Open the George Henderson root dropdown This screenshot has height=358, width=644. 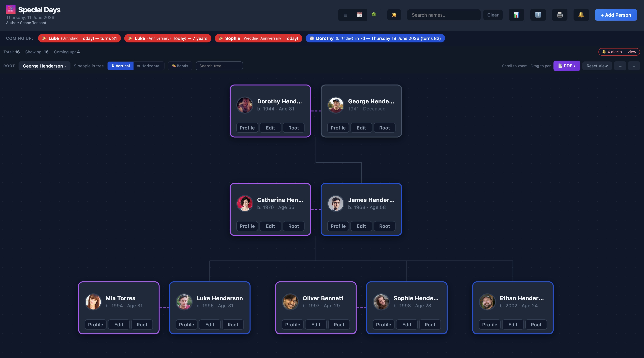point(44,66)
